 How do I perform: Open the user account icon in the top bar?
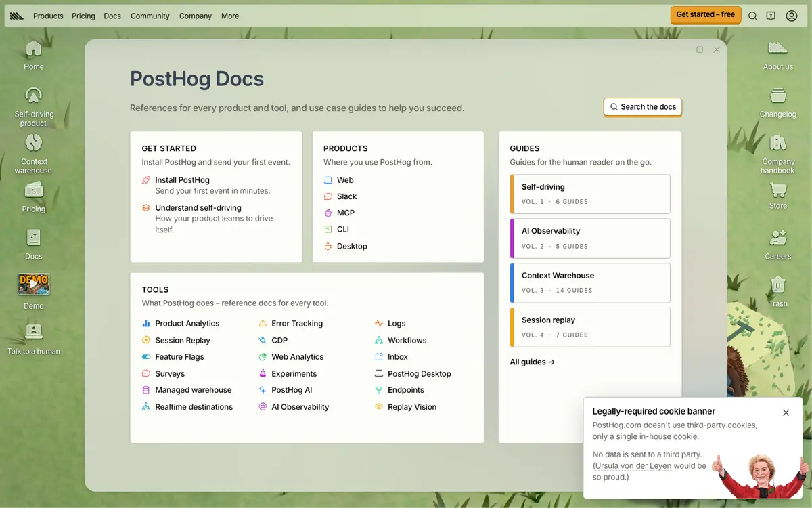[x=792, y=16]
